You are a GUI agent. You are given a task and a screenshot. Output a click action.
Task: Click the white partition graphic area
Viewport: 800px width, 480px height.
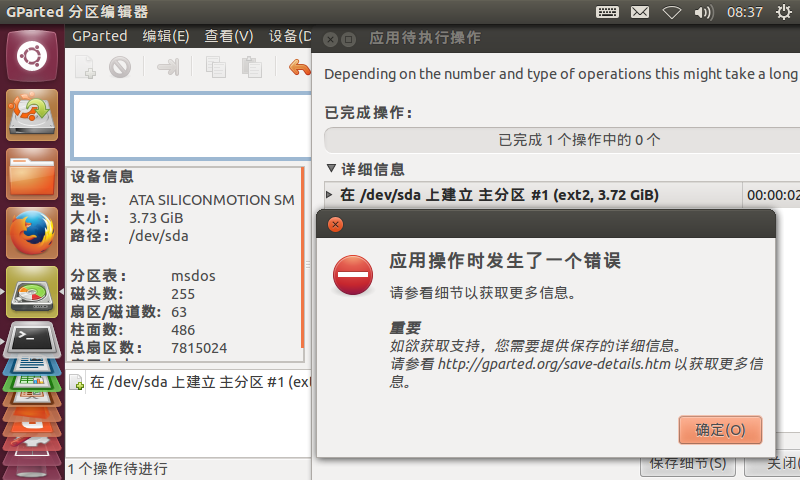pyautogui.click(x=192, y=126)
